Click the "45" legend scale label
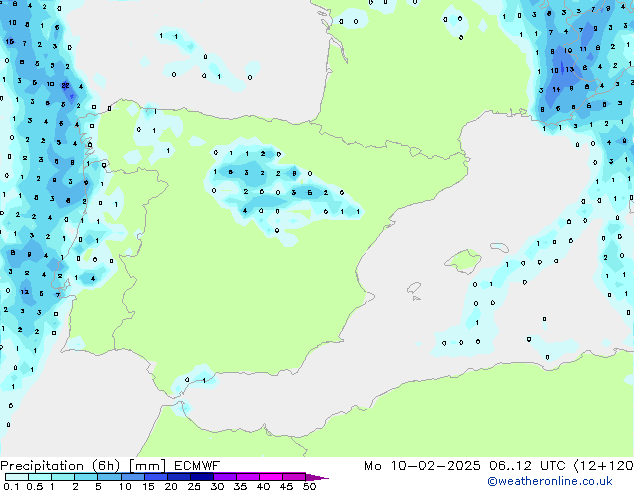The image size is (634, 490). click(286, 486)
